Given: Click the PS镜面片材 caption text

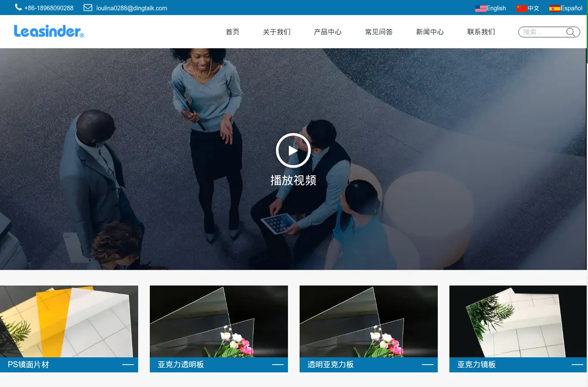Looking at the screenshot, I should point(28,365).
